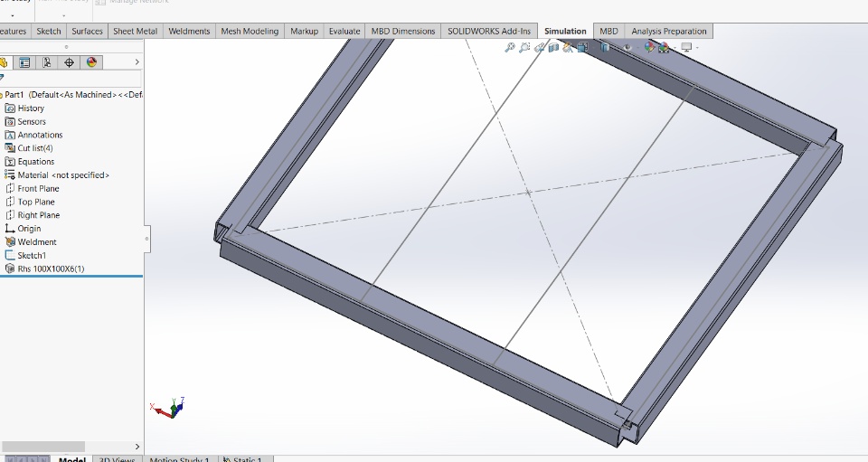The height and width of the screenshot is (462, 868).
Task: Select the Rhs 100X100X6(1) structural member
Action: click(44, 269)
